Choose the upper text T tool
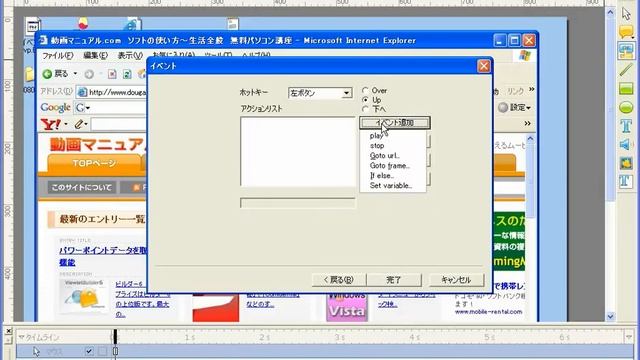The image size is (640, 360). tap(626, 126)
